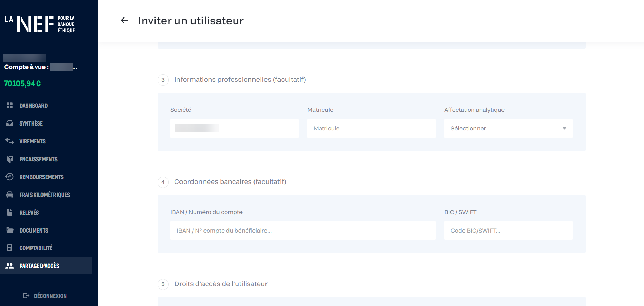The height and width of the screenshot is (306, 644).
Task: Click the Déconnexion link
Action: pyautogui.click(x=50, y=296)
